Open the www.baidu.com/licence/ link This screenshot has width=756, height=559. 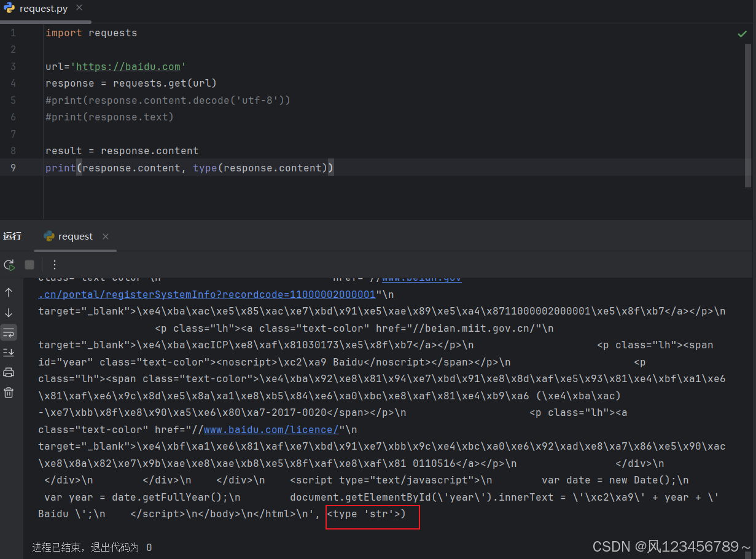click(x=271, y=429)
